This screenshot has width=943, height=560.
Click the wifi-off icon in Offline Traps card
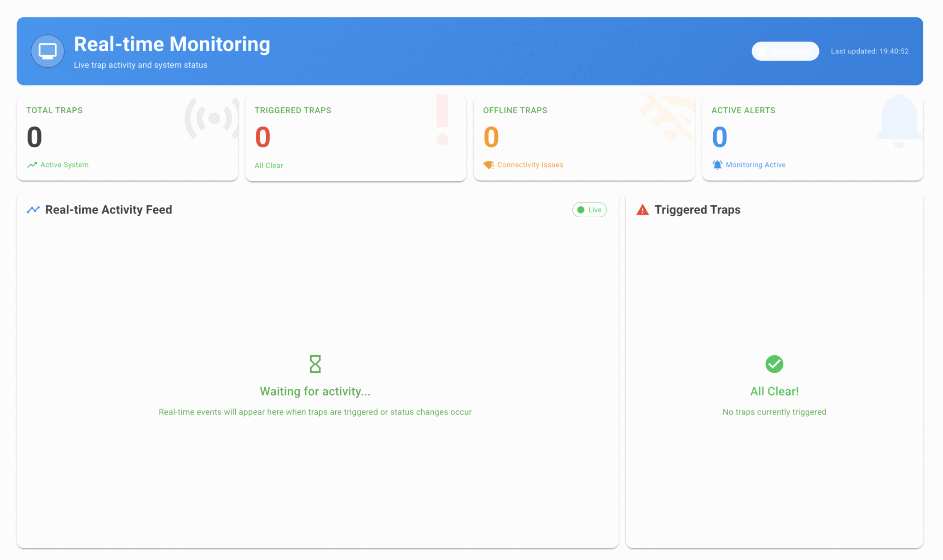point(669,118)
